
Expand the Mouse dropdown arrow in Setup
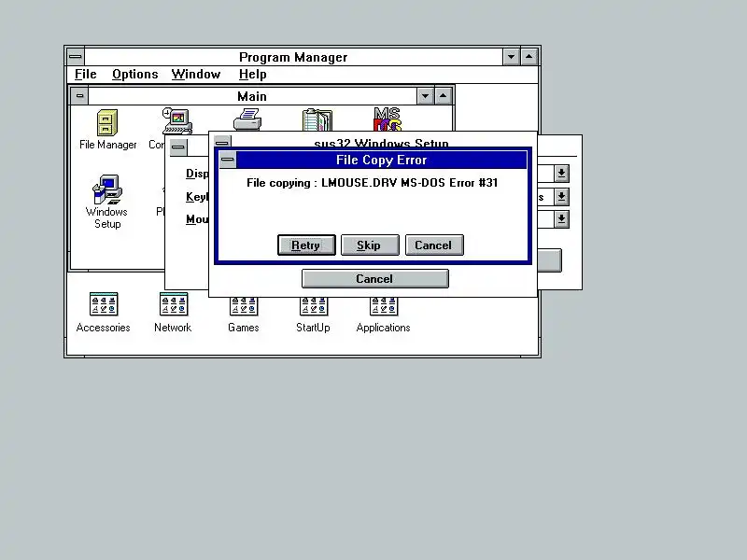click(561, 219)
